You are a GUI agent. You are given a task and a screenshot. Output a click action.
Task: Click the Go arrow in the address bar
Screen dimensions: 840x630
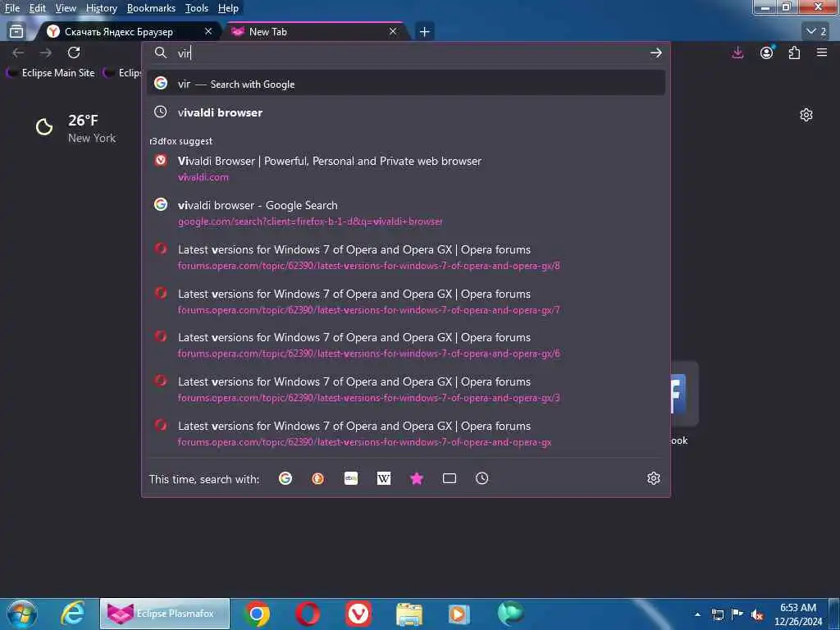[x=655, y=53]
